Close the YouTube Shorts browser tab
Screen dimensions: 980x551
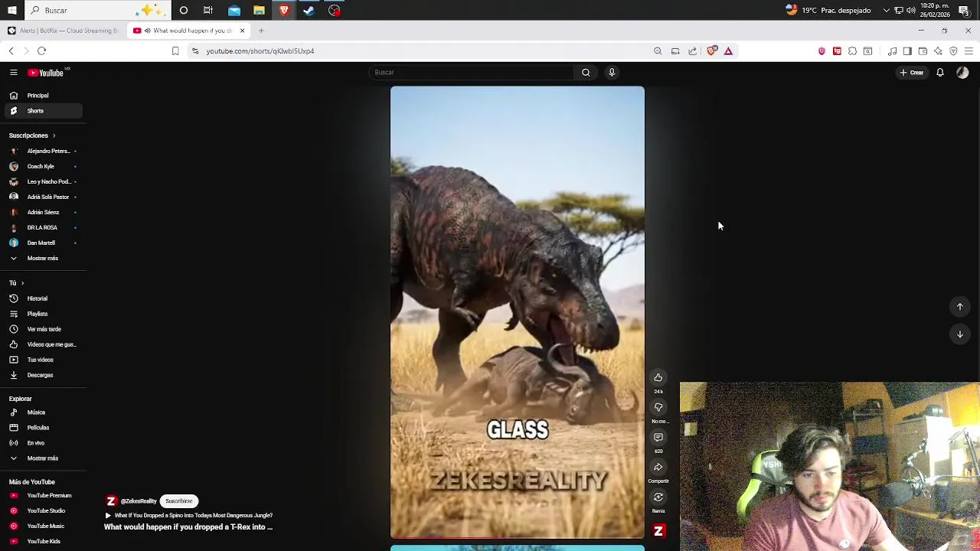[242, 31]
